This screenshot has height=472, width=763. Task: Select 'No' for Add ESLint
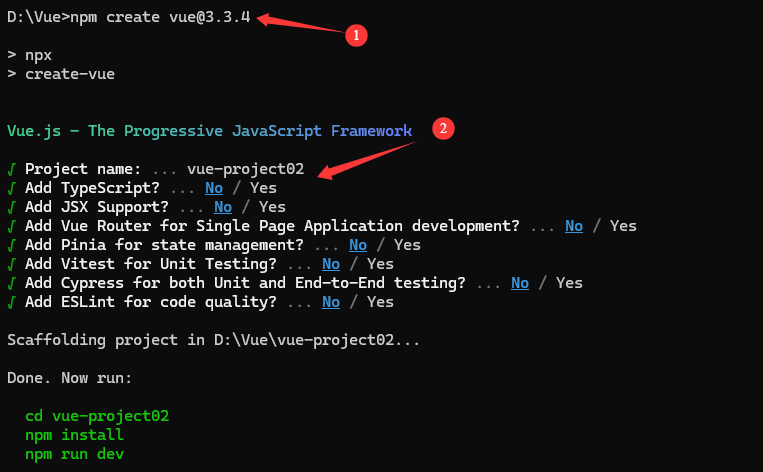[331, 302]
